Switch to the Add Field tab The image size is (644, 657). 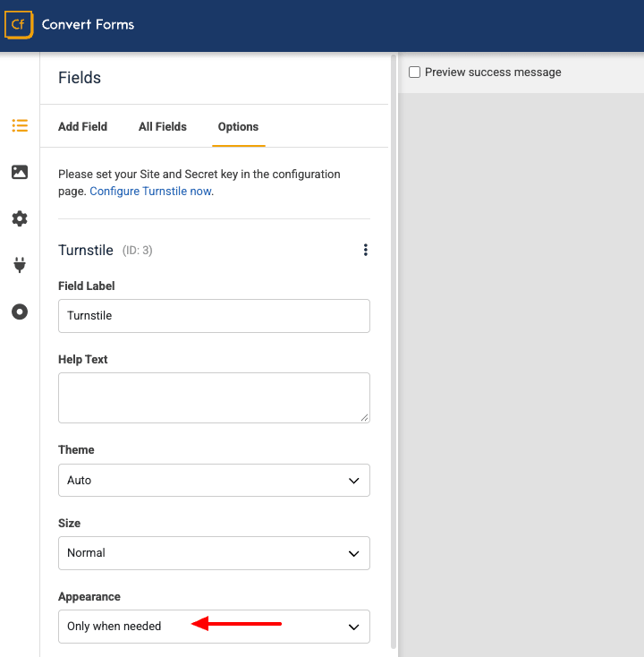[x=82, y=126]
